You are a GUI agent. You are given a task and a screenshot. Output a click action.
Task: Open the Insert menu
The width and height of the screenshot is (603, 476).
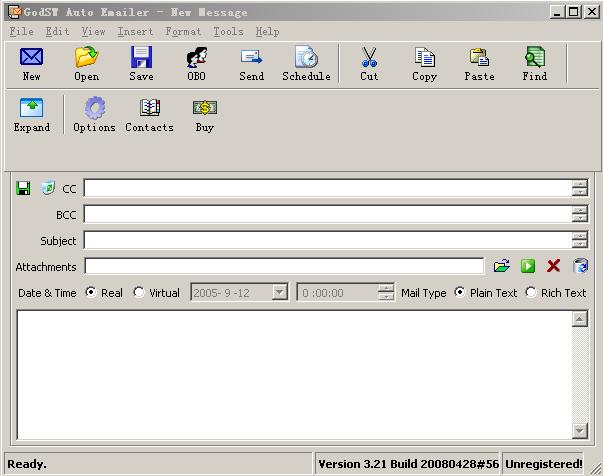[135, 32]
